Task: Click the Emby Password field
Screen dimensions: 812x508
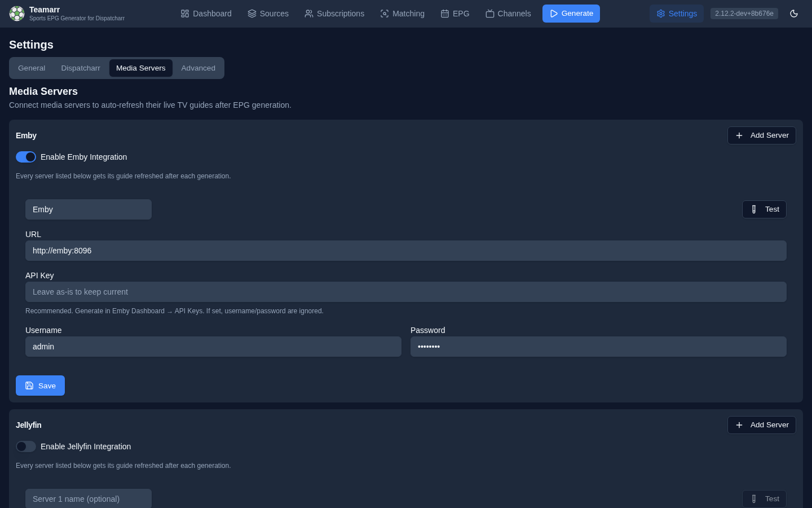Action: 598,347
